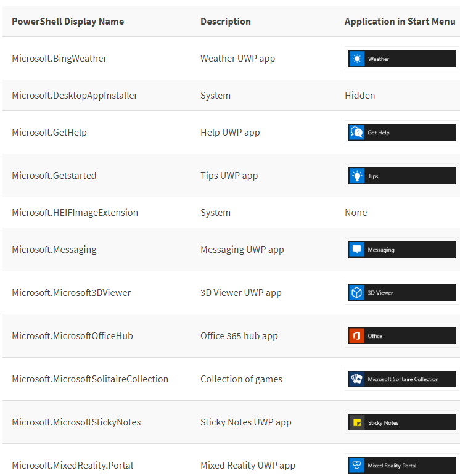
Task: Click the Messaging speech bubble icon
Action: (x=357, y=250)
